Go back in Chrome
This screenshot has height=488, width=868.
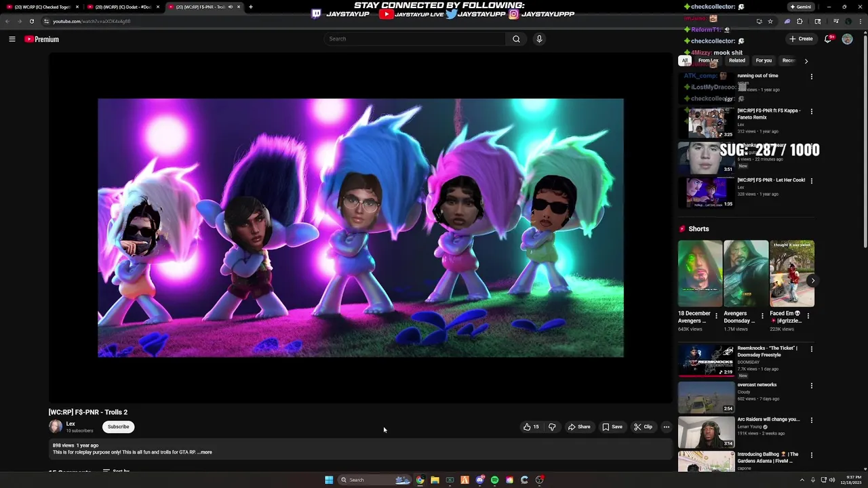7,21
